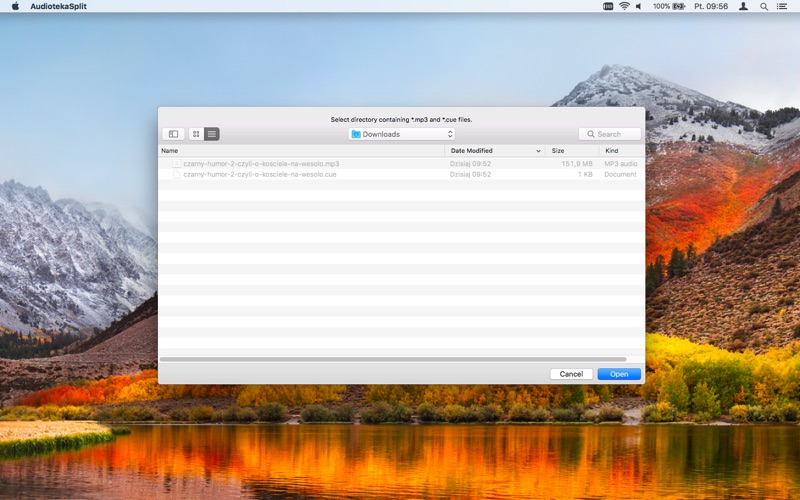
Task: Switch to icon grid view
Action: coord(196,134)
